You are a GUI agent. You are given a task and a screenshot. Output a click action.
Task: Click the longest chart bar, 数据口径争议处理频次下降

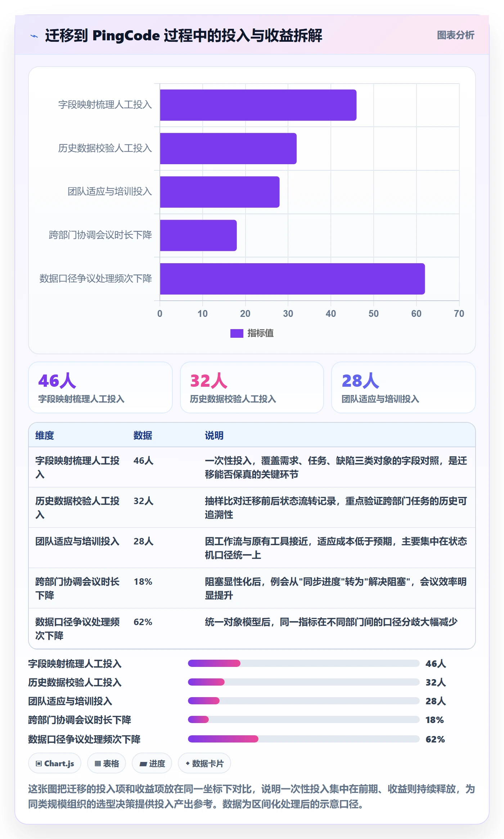pyautogui.click(x=292, y=279)
